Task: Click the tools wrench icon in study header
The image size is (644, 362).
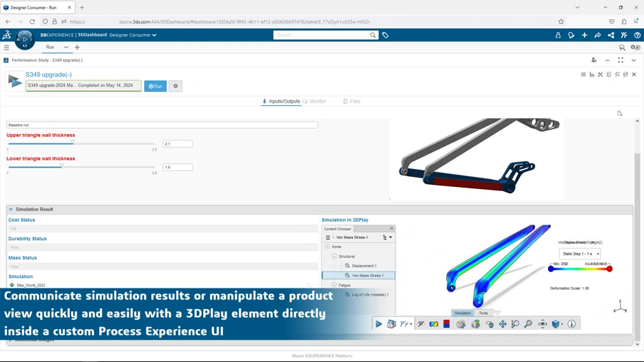Action: click(x=600, y=74)
